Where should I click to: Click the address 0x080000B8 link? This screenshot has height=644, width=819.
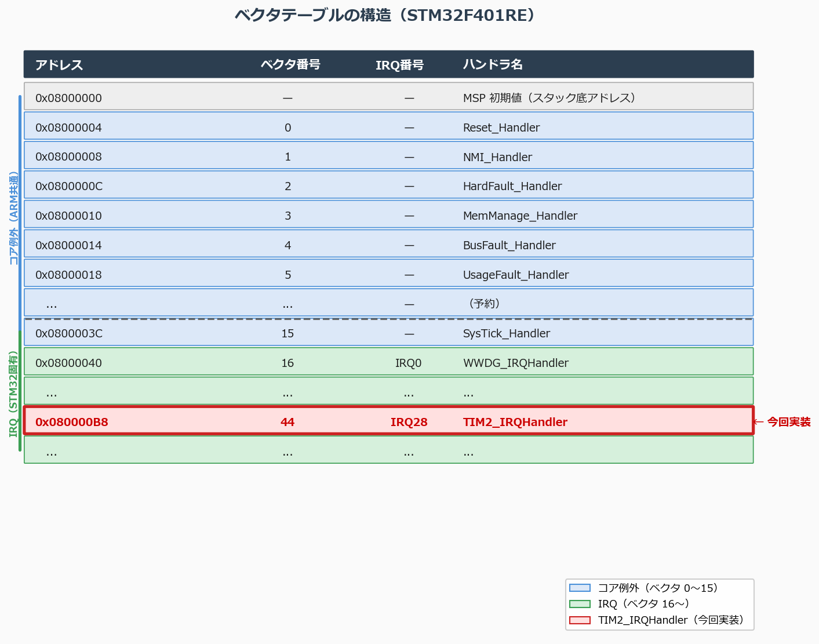pyautogui.click(x=71, y=422)
